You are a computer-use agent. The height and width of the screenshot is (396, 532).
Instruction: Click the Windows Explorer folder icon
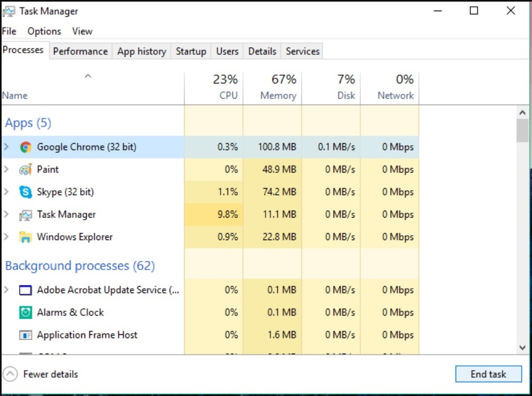[x=26, y=237]
